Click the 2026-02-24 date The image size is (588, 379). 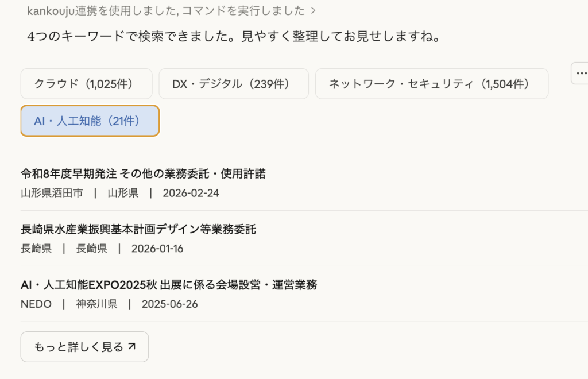(191, 193)
